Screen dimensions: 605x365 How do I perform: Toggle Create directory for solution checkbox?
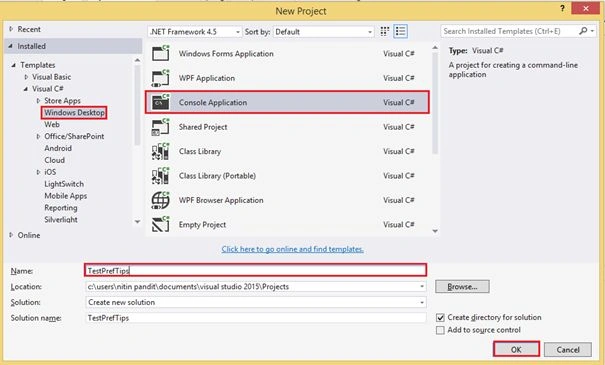440,318
